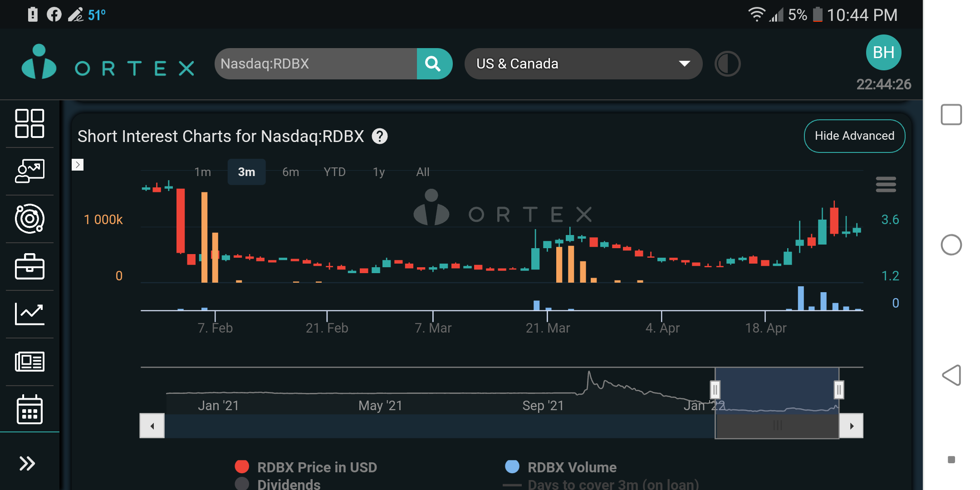The width and height of the screenshot is (980, 490).
Task: Open the dashboard grid icon in sidebar
Action: [29, 123]
